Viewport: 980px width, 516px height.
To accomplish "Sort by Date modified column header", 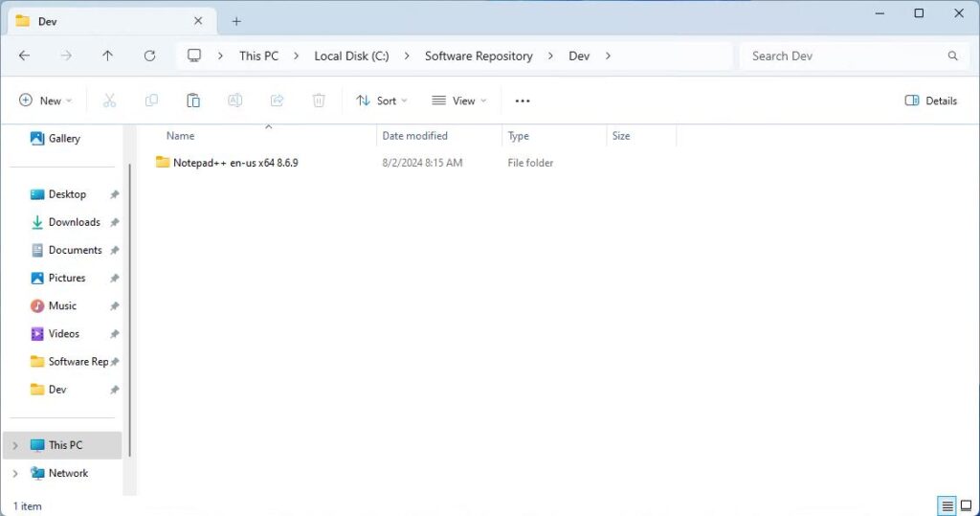I will 439,136.
